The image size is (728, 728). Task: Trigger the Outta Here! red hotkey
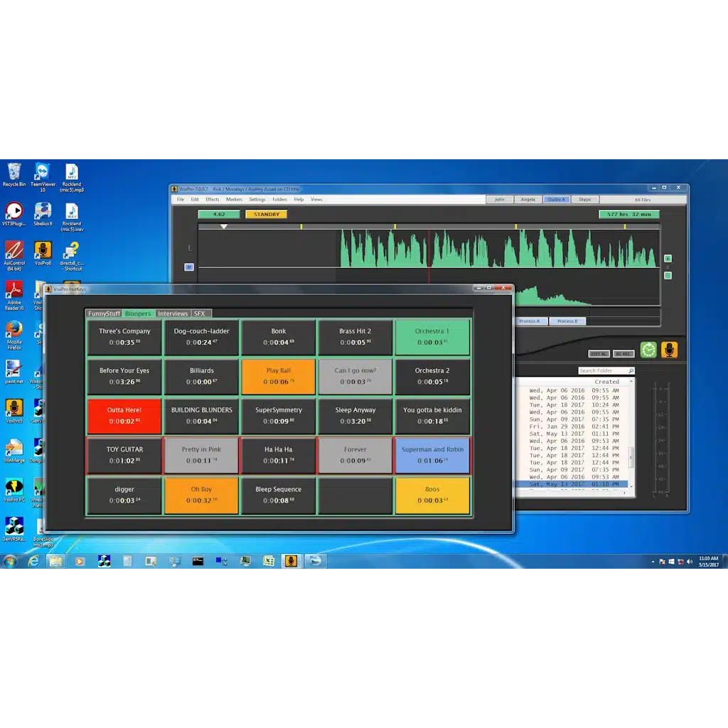pos(124,415)
